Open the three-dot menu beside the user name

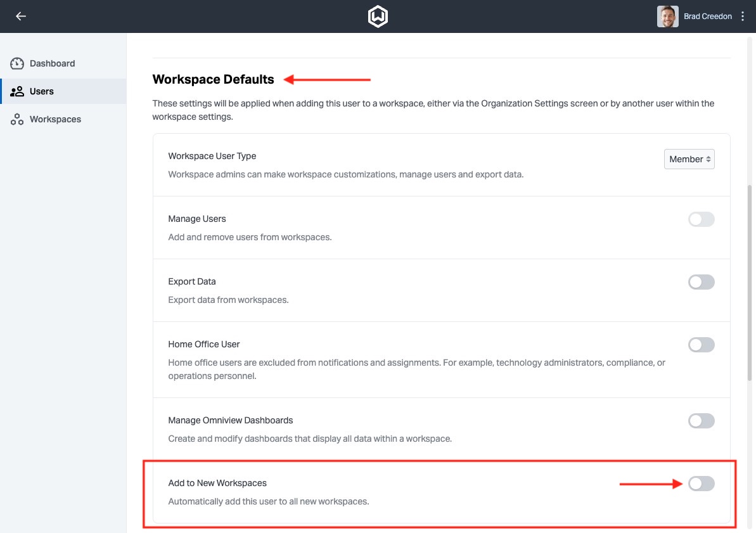[743, 16]
